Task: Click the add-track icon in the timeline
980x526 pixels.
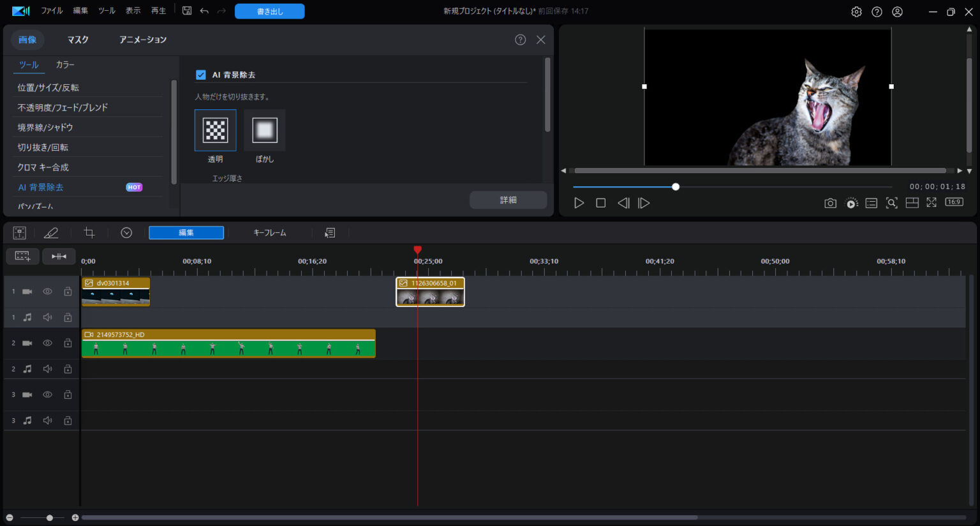Action: (22, 256)
